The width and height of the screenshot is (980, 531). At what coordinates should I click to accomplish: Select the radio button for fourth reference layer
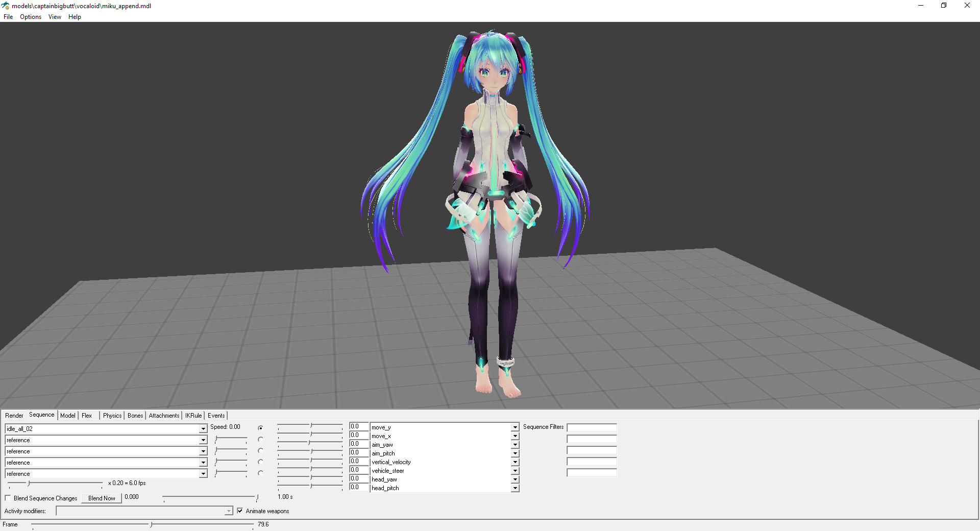tap(260, 473)
